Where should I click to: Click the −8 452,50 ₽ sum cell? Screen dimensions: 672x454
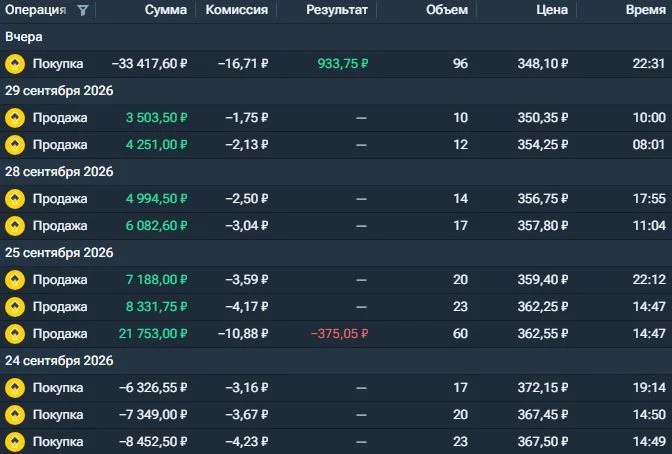click(x=153, y=442)
